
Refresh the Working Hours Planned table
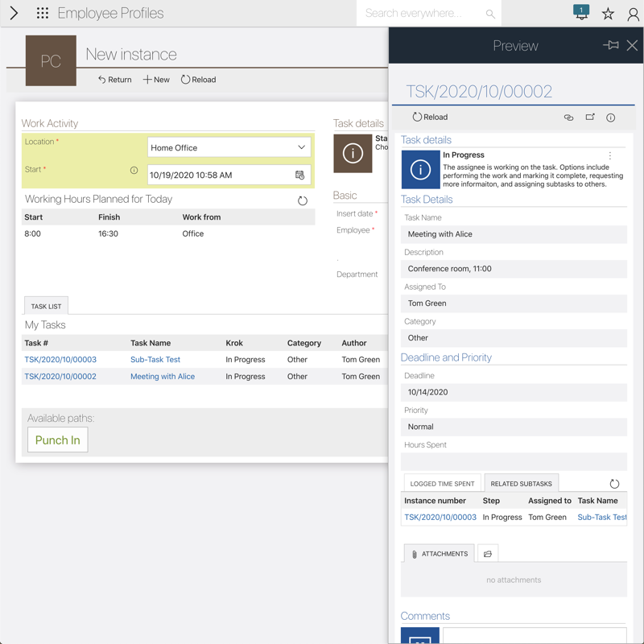tap(303, 200)
